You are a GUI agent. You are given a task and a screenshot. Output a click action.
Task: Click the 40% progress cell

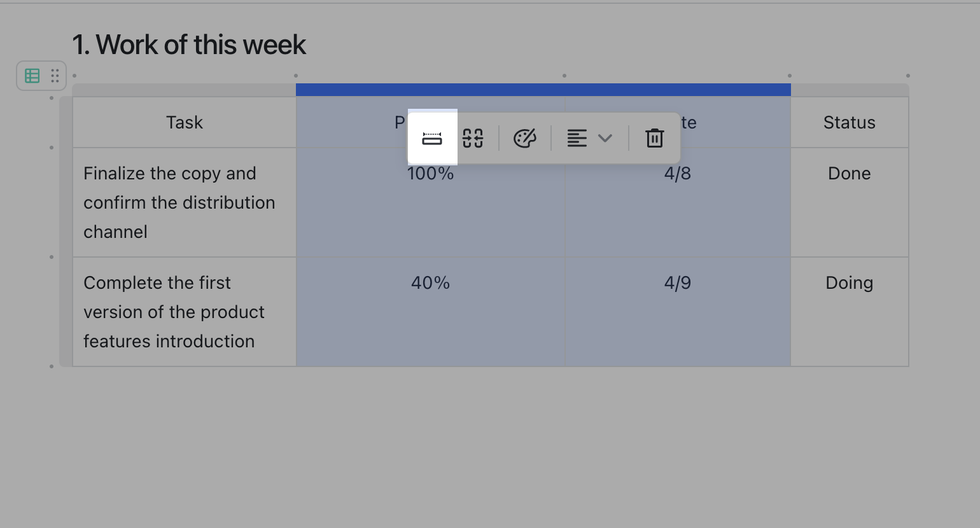tap(430, 282)
